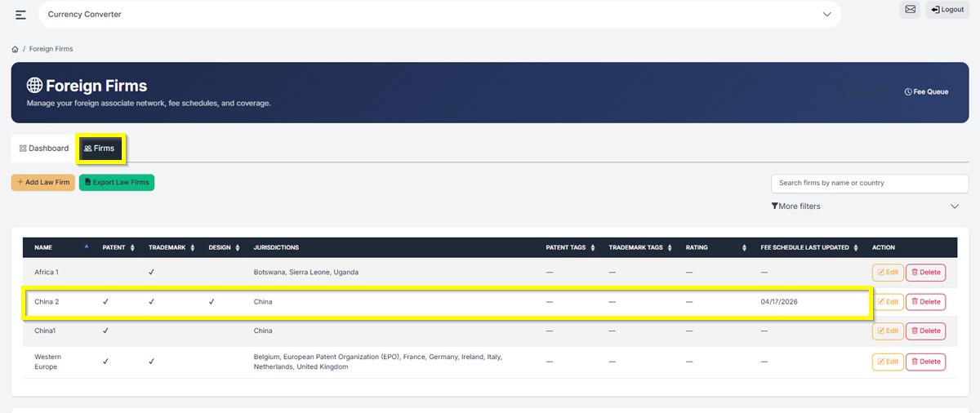Sort by the Name column arrow
The image size is (980, 413).
click(87, 246)
